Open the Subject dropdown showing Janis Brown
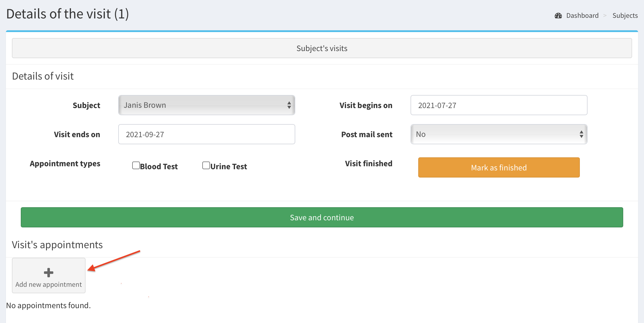644x323 pixels. click(202, 105)
